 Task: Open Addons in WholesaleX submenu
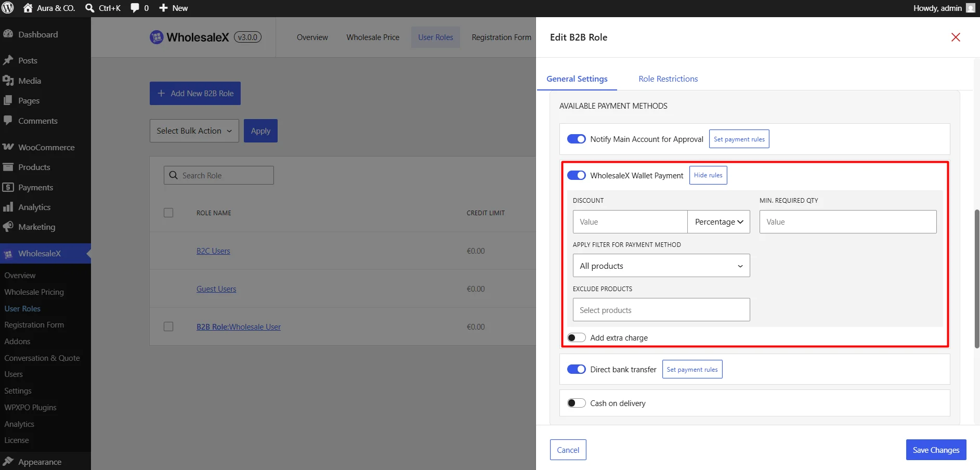coord(17,342)
